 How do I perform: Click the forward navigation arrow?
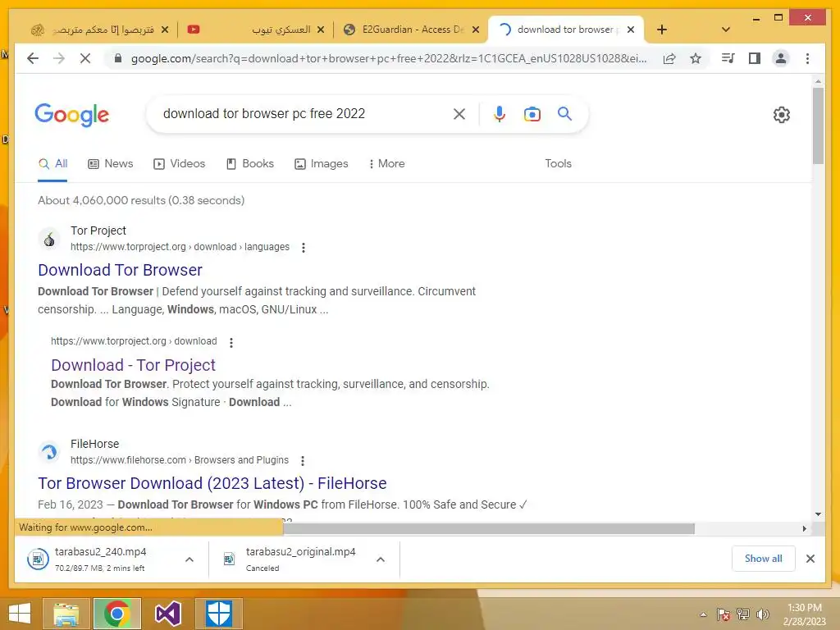click(59, 58)
